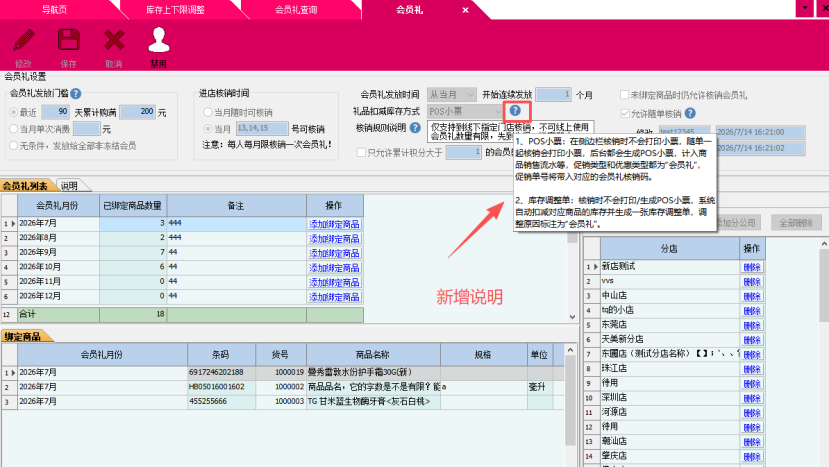Select the 当月单次消费 radio option
829x467 pixels.
14,129
